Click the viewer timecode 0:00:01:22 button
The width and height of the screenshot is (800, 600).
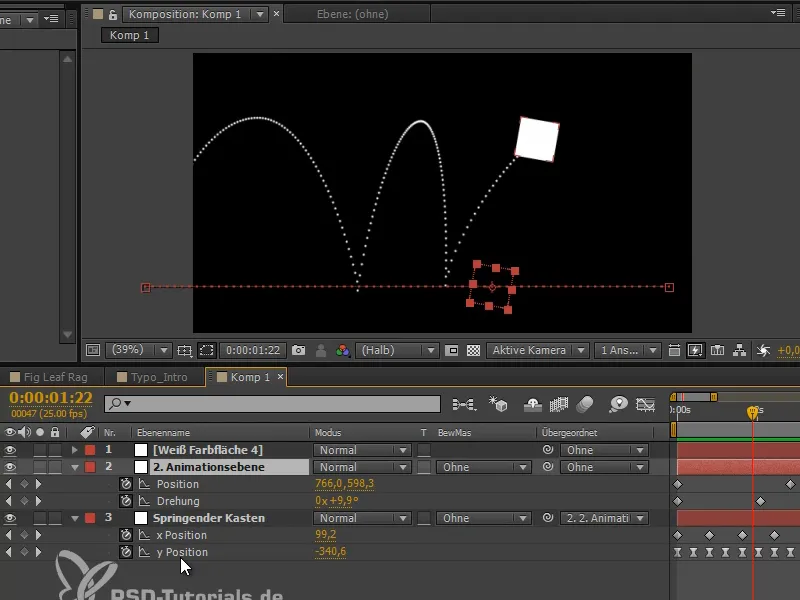(x=253, y=351)
